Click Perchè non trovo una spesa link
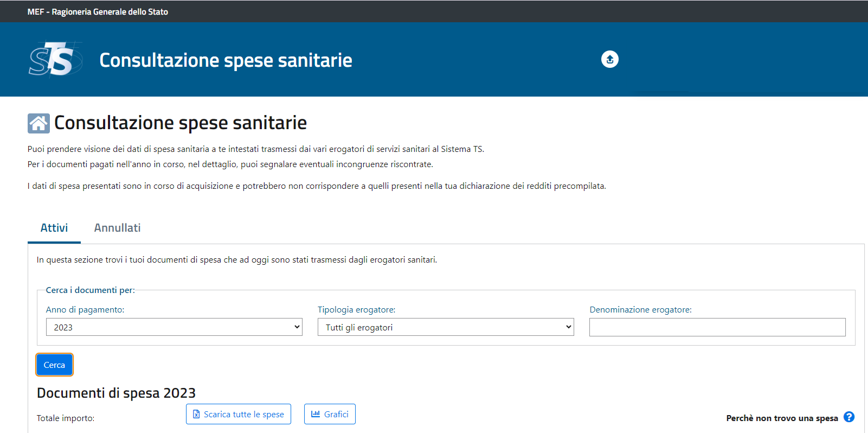 click(x=782, y=418)
